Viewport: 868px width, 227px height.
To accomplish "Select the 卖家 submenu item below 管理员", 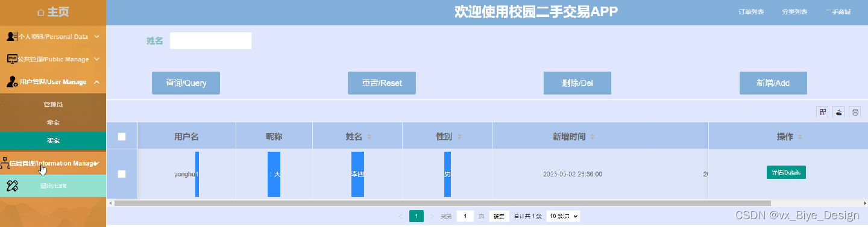I will [53, 123].
